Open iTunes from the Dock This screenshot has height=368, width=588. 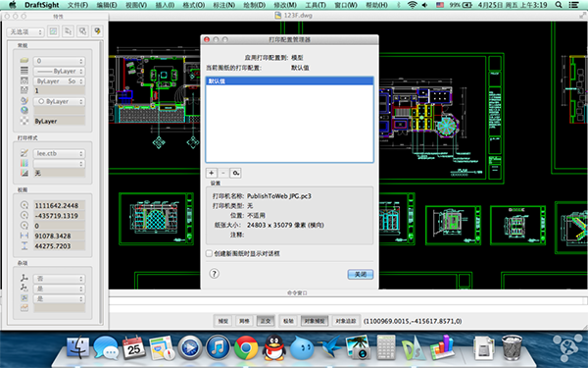218,347
